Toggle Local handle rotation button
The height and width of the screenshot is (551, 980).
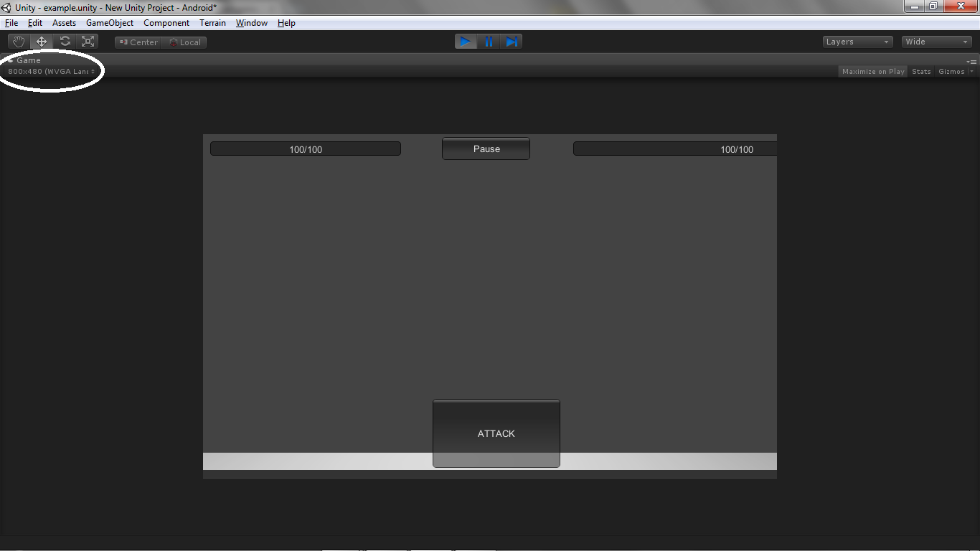184,42
